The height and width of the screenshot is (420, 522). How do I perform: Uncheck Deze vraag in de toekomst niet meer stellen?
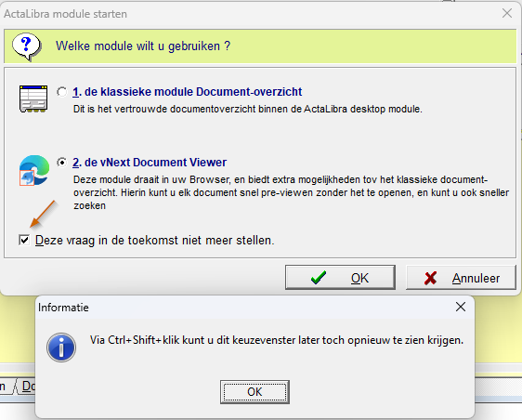point(24,240)
